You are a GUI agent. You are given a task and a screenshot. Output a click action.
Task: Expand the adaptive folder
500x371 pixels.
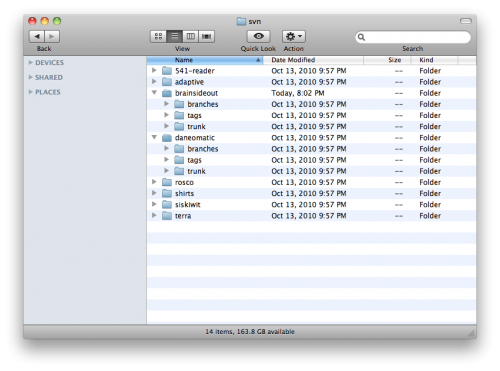tap(154, 81)
